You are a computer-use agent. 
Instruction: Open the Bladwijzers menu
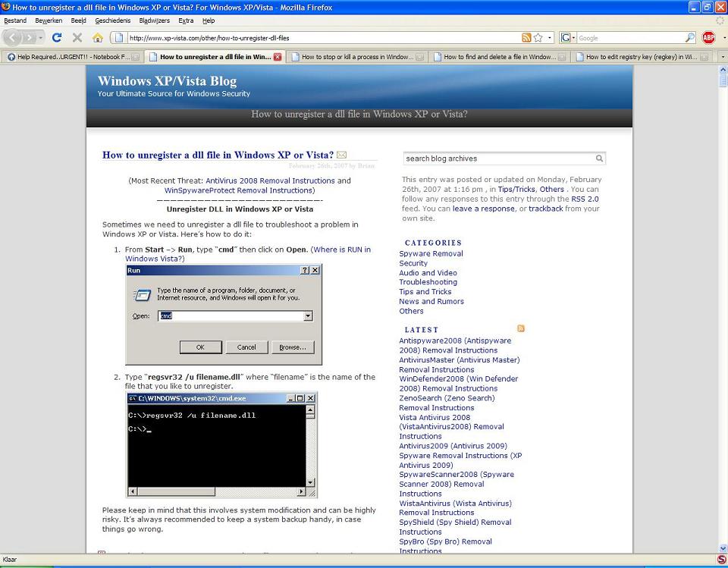point(154,20)
